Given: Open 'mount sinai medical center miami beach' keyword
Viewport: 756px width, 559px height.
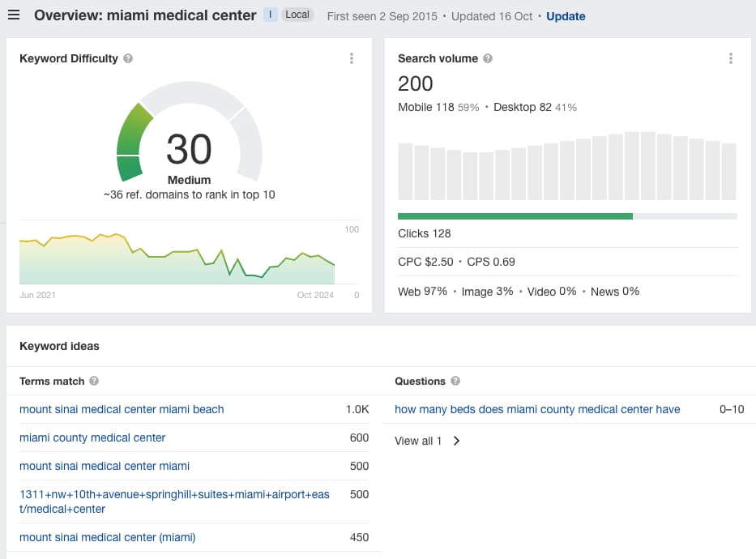Looking at the screenshot, I should coord(122,409).
